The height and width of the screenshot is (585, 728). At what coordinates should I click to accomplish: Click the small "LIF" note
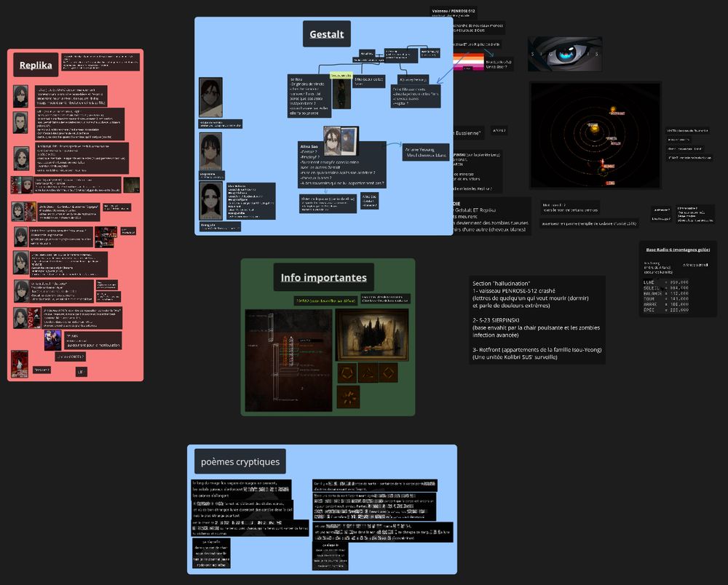81,371
